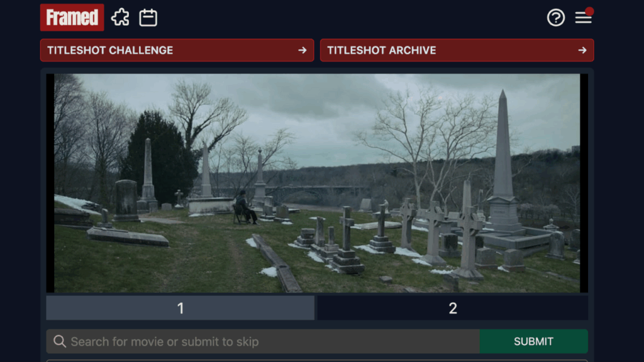Click the Framed logo
This screenshot has height=362, width=644.
pos(72,18)
